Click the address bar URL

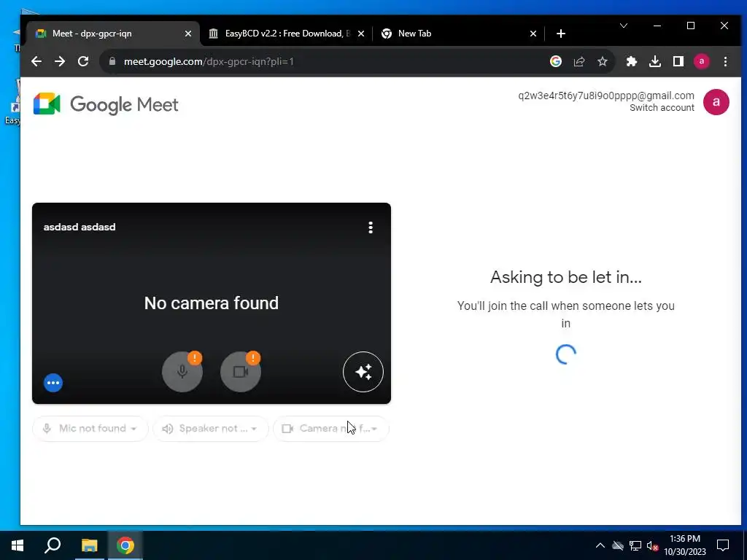(209, 61)
